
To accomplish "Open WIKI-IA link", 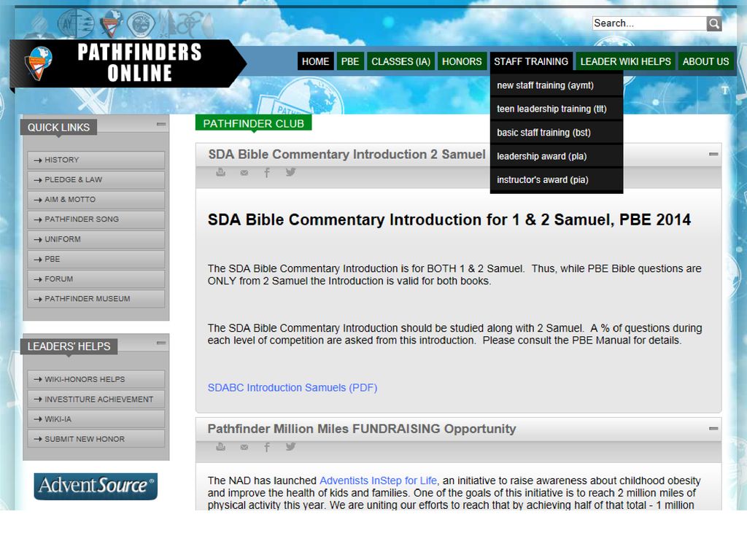I will coord(96,419).
